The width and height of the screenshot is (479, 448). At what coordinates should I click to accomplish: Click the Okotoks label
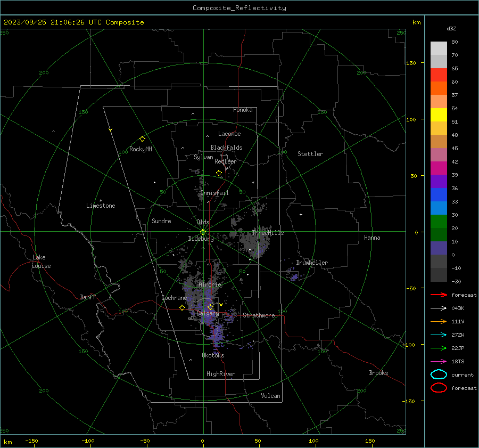213,355
